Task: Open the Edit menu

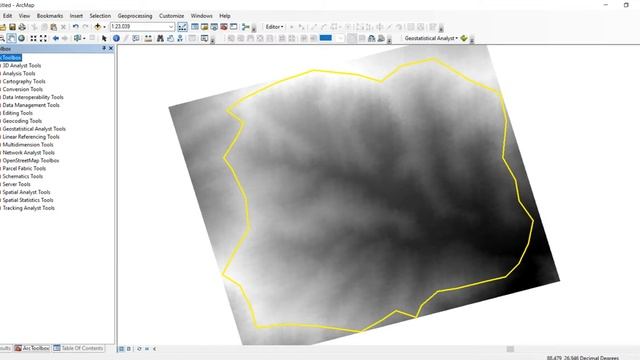Action: pyautogui.click(x=7, y=16)
